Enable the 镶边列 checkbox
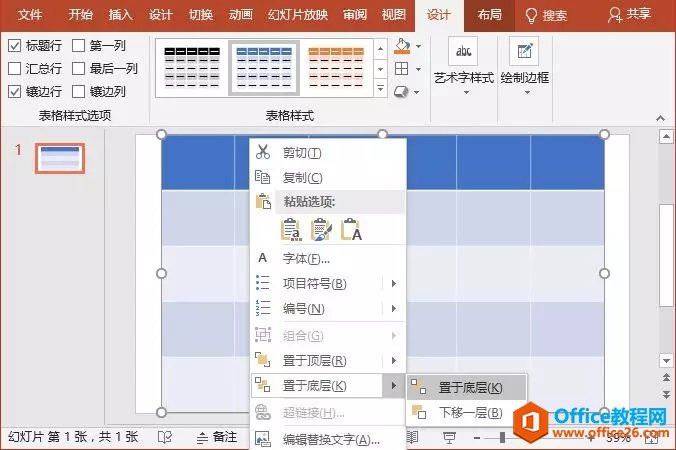This screenshot has width=676, height=450. click(78, 91)
